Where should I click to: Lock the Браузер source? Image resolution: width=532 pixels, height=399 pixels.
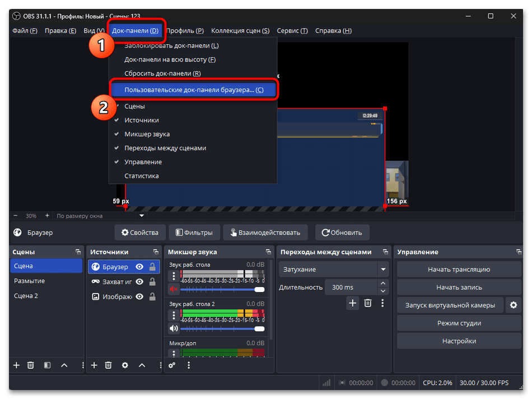[152, 267]
